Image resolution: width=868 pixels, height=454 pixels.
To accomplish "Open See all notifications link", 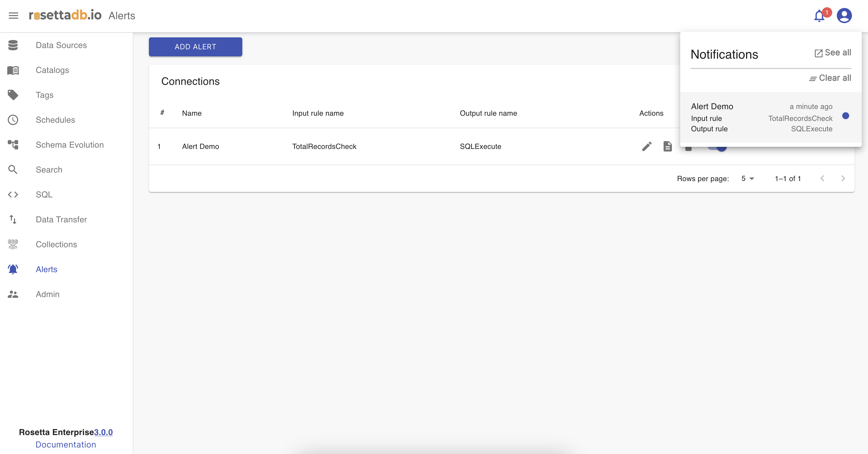I will tap(833, 53).
